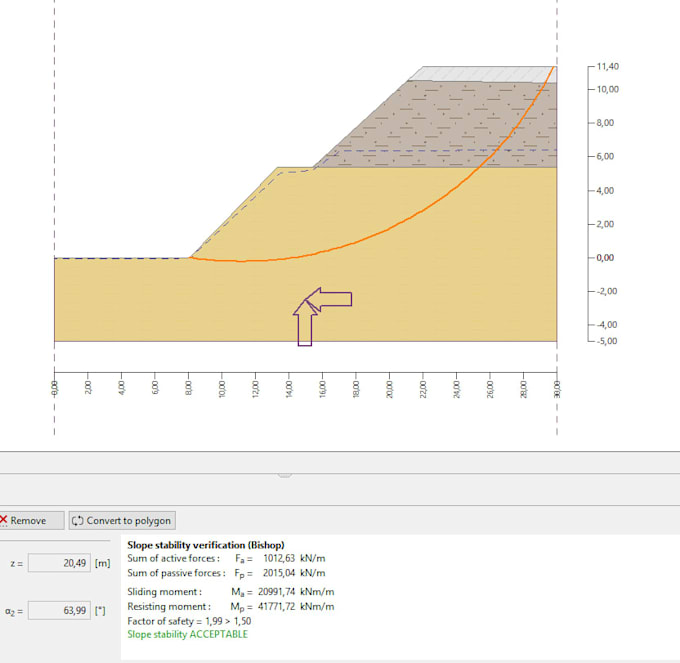Click the convert to polygon icon
The width and height of the screenshot is (680, 663).
click(78, 520)
